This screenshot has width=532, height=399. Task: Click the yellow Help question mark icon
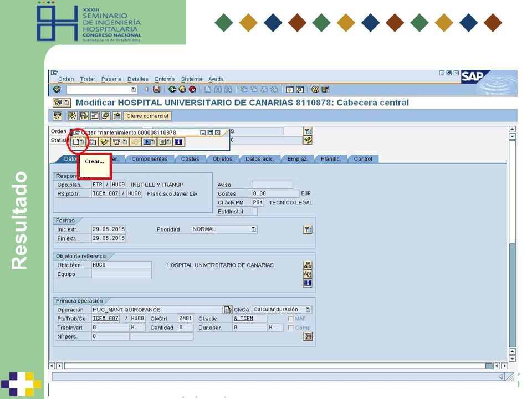pos(315,89)
